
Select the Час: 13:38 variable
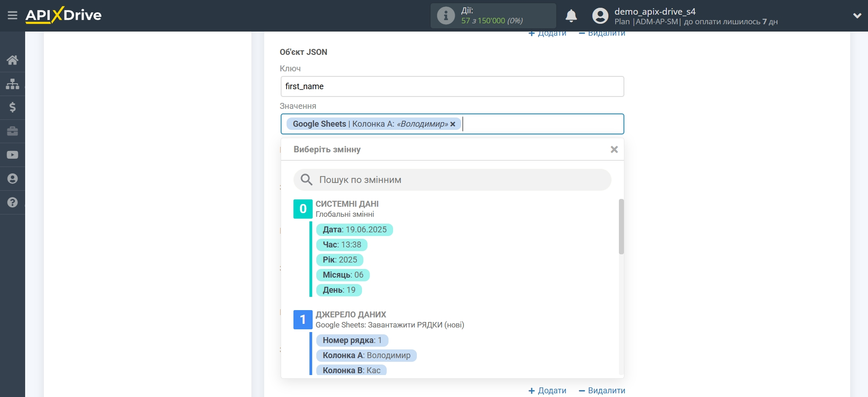point(342,245)
